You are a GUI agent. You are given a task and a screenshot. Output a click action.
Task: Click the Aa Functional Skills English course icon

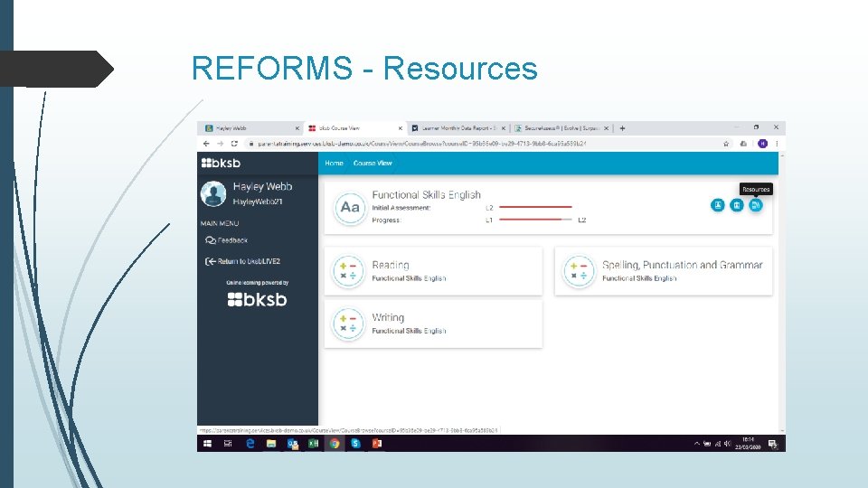point(350,208)
